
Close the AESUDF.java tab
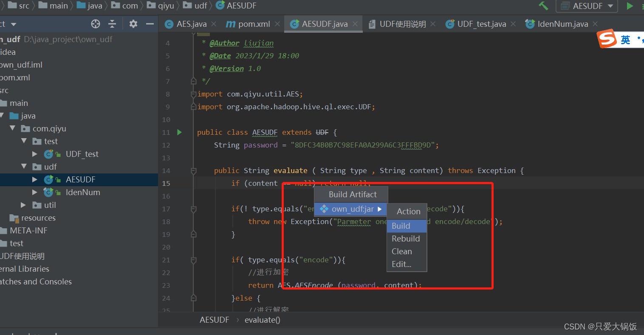(355, 24)
